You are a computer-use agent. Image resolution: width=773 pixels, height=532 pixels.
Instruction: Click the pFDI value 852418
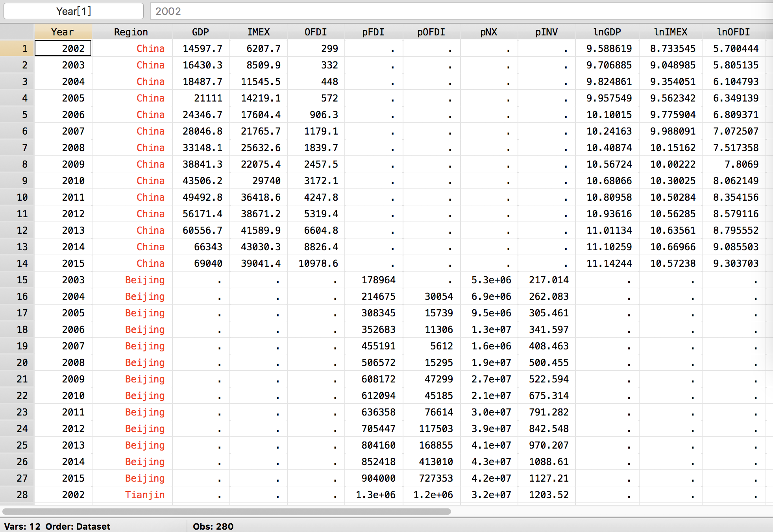[378, 462]
